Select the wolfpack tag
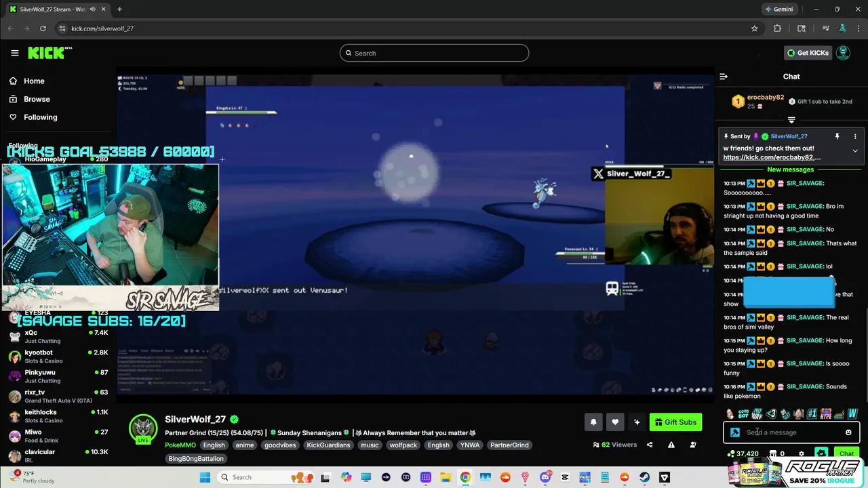 (403, 445)
